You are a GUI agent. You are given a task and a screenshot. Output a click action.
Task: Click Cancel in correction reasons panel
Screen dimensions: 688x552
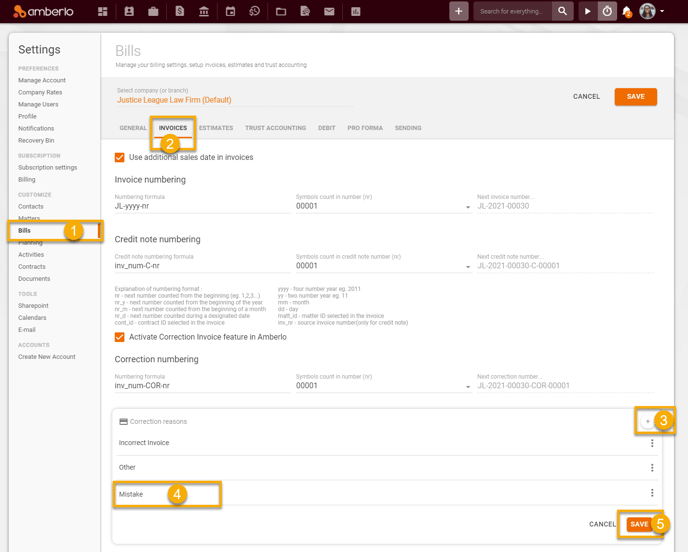click(602, 524)
